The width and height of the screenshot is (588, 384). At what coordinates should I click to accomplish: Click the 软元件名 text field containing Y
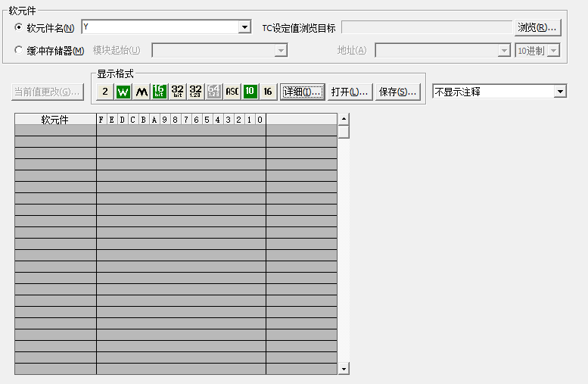159,27
